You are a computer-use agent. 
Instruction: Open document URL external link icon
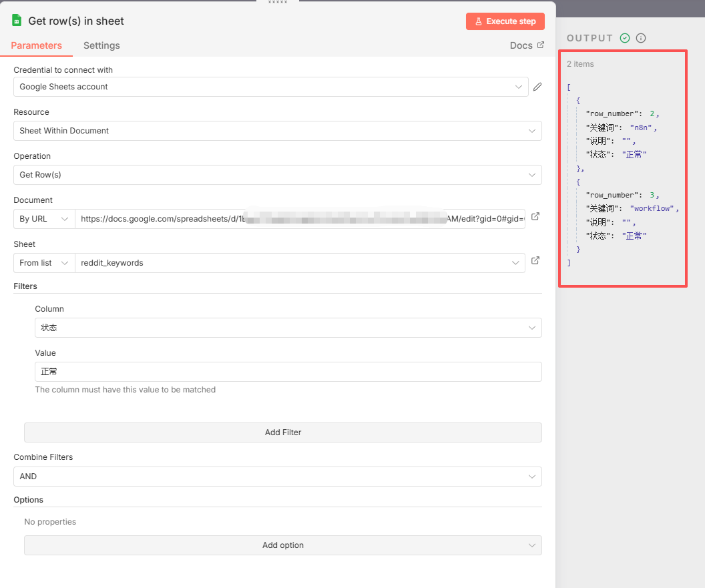535,217
